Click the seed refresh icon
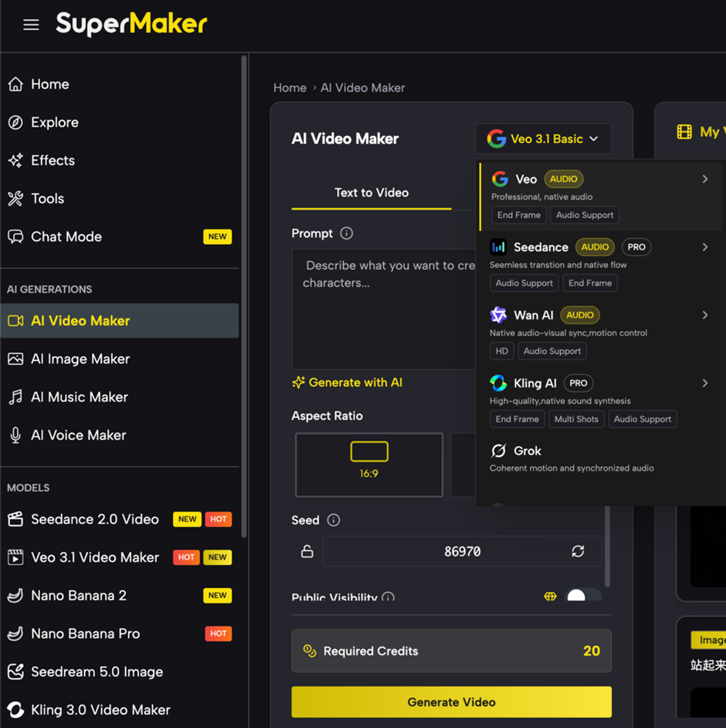726x728 pixels. coord(578,551)
